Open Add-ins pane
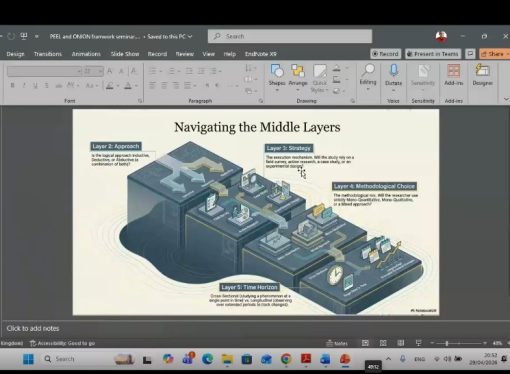510x374 pixels. click(x=453, y=76)
